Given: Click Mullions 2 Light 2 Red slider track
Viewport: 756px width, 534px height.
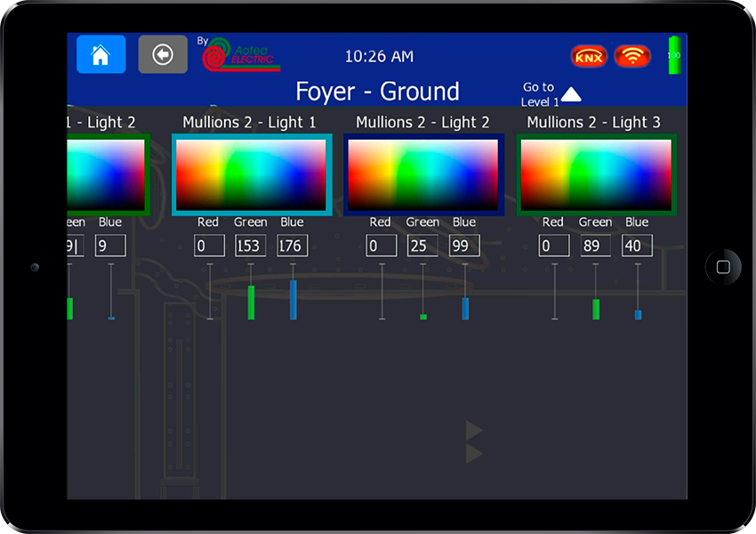Looking at the screenshot, I should [382, 291].
